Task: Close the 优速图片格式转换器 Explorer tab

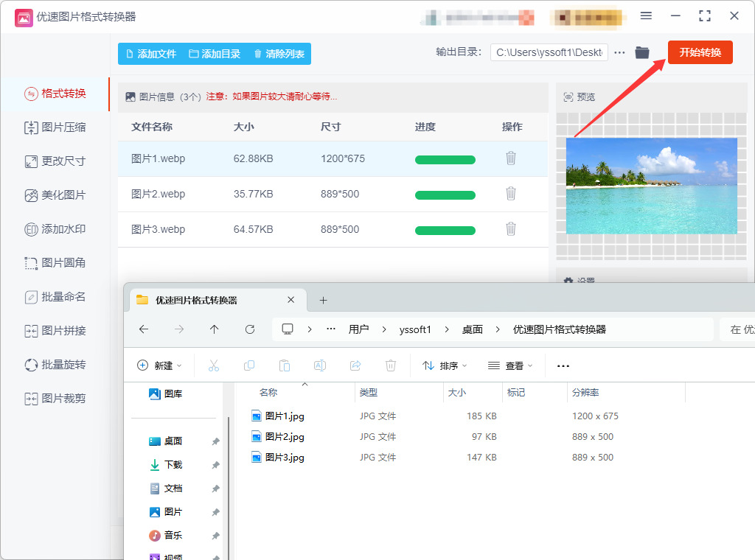Action: pos(290,300)
